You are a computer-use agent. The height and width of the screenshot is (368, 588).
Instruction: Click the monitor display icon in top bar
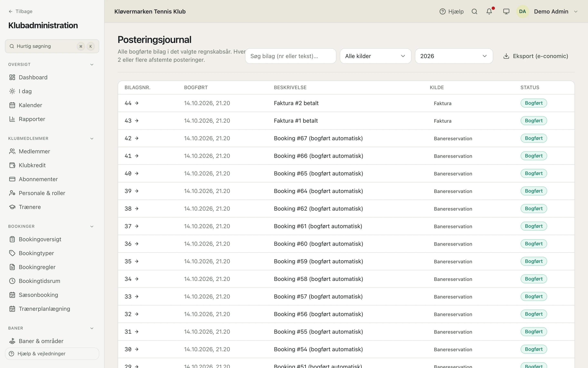pyautogui.click(x=506, y=11)
